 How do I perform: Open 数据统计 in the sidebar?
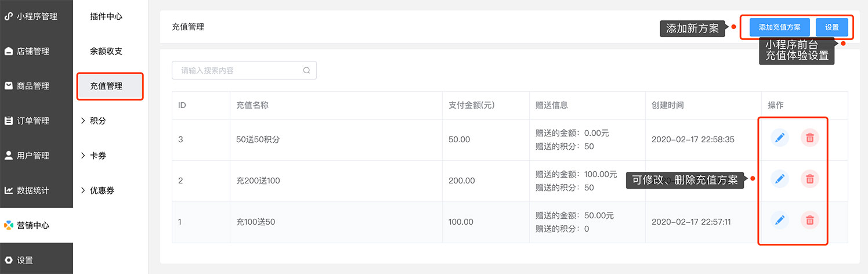(x=37, y=190)
